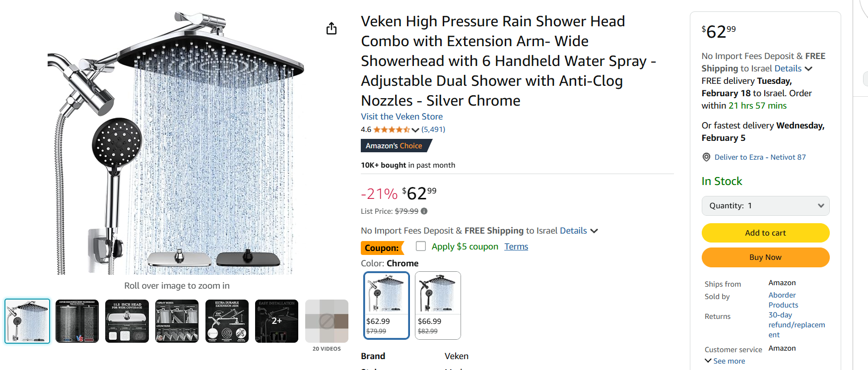This screenshot has height=370, width=868.
Task: Visit the Veken Store link
Action: pyautogui.click(x=401, y=117)
